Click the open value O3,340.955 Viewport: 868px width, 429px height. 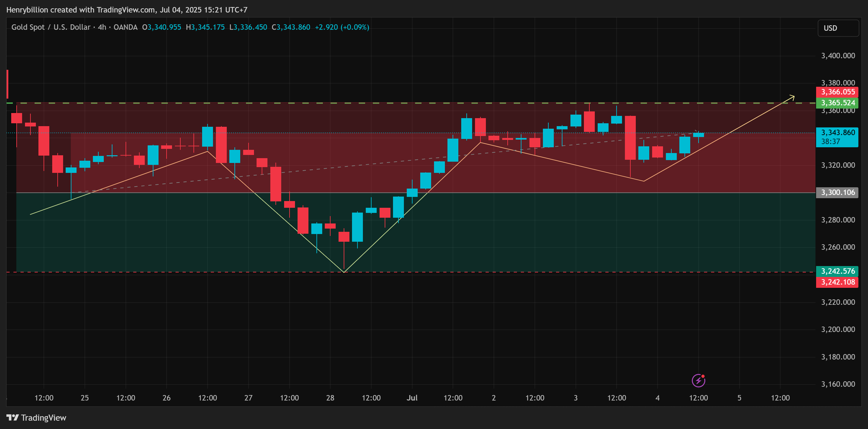[x=161, y=27]
